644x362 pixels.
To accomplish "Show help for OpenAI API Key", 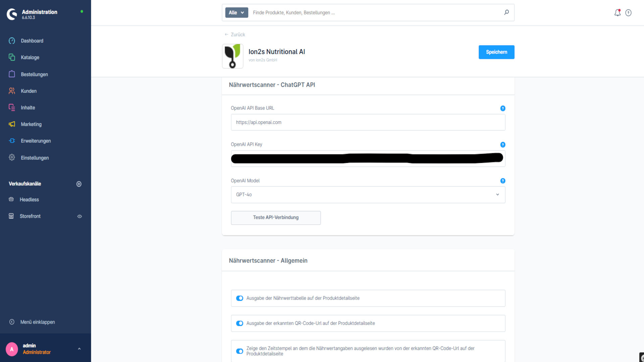I will (502, 144).
